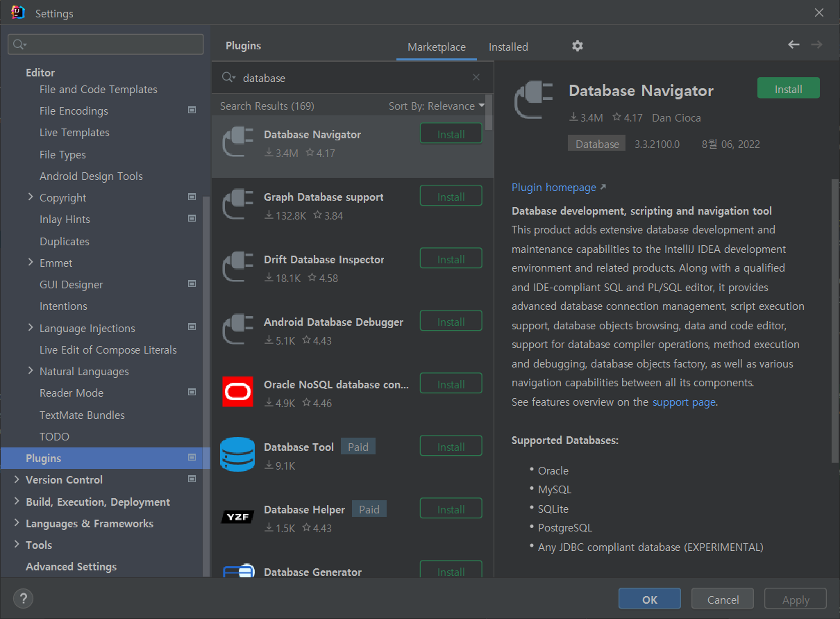Expand the Copyright tree node
This screenshot has height=619, width=840.
click(31, 197)
